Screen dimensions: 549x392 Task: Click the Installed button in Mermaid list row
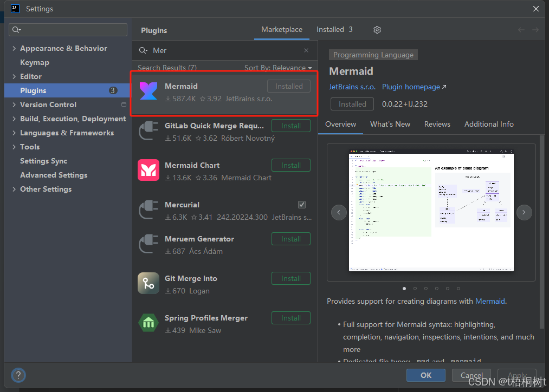(289, 87)
